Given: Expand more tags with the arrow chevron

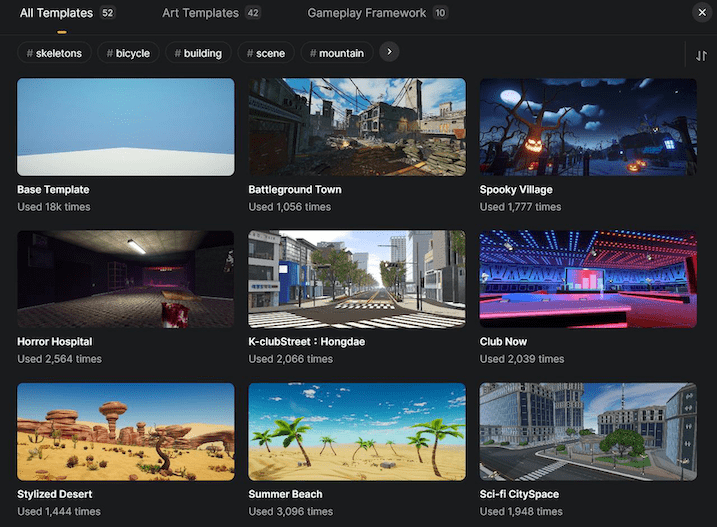Looking at the screenshot, I should point(389,52).
